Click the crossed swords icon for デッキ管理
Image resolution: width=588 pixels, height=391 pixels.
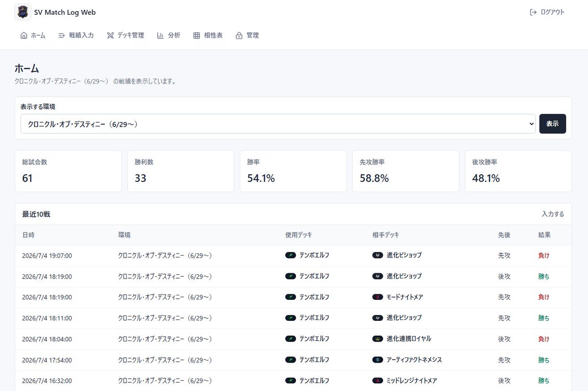point(110,35)
